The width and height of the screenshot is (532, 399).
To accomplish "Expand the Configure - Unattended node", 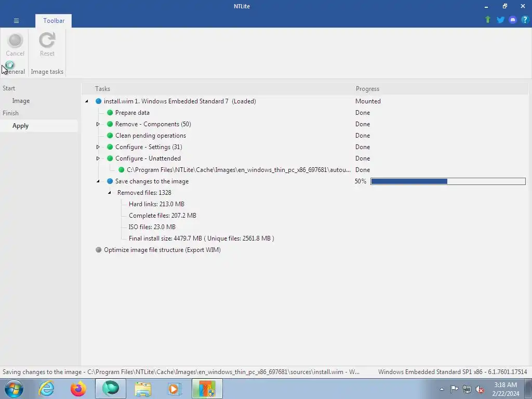I will [x=98, y=158].
